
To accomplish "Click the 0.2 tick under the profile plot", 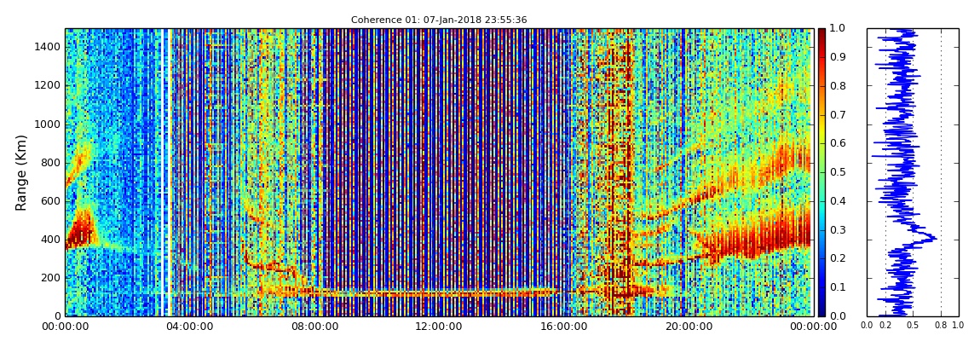I will click(x=885, y=325).
